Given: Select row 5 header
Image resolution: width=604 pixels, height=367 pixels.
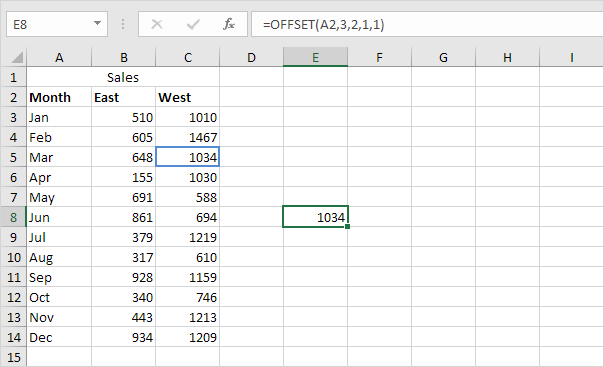Looking at the screenshot, I should (13, 158).
